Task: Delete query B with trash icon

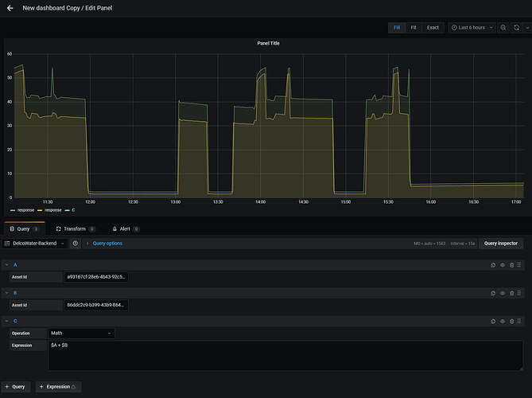Action: (x=511, y=293)
